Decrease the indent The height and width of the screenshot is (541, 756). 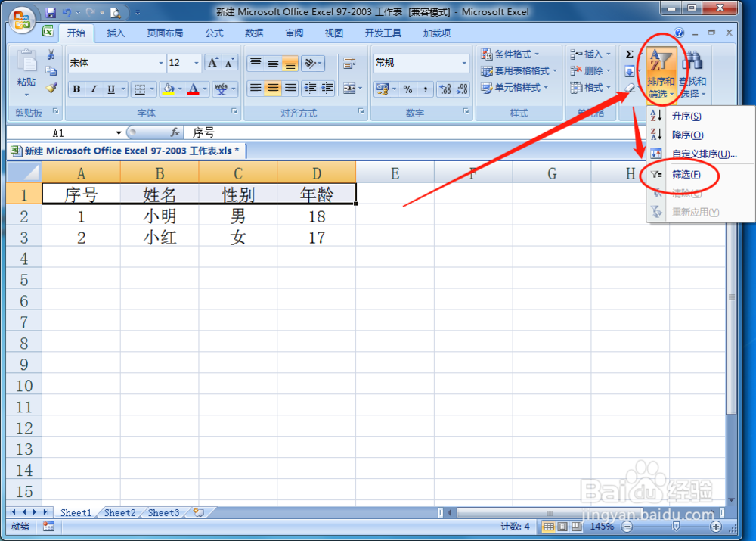point(311,89)
